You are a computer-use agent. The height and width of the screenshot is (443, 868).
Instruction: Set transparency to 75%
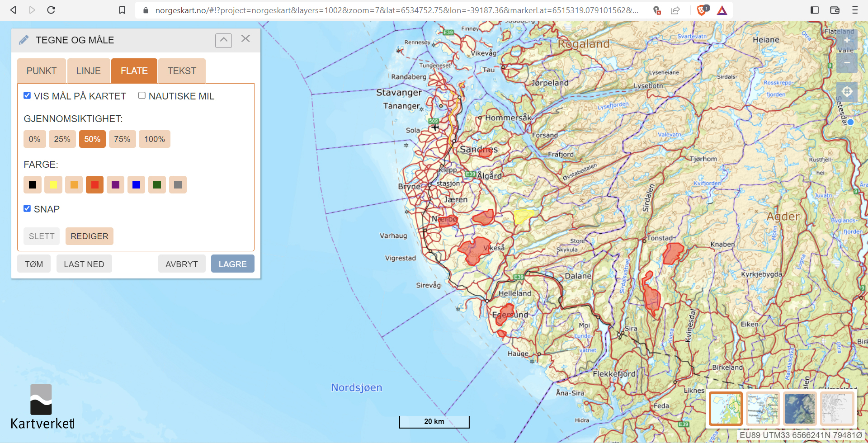coord(122,139)
